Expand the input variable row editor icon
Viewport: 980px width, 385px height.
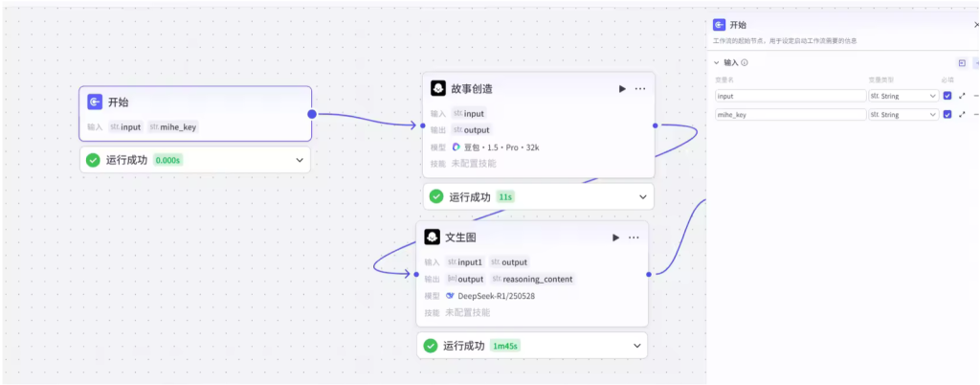[962, 96]
